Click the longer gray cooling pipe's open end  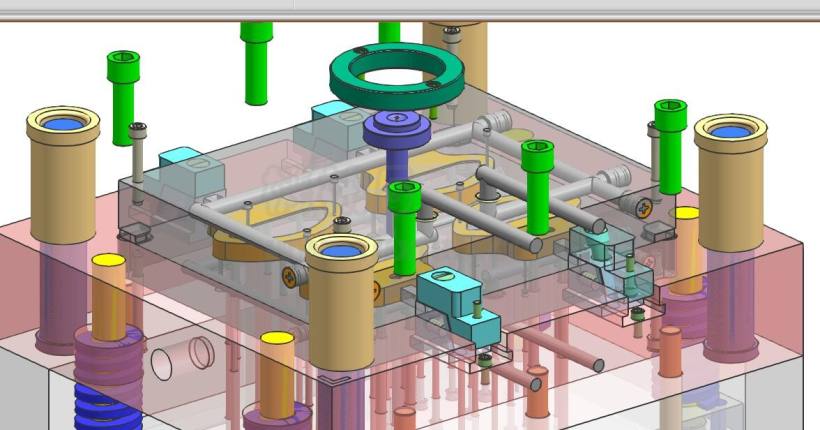(x=536, y=245)
